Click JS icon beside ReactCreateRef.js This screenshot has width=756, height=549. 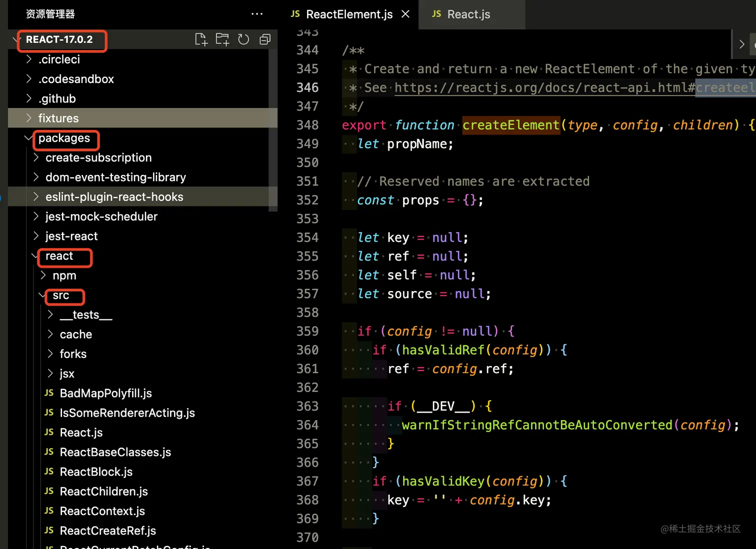point(49,530)
